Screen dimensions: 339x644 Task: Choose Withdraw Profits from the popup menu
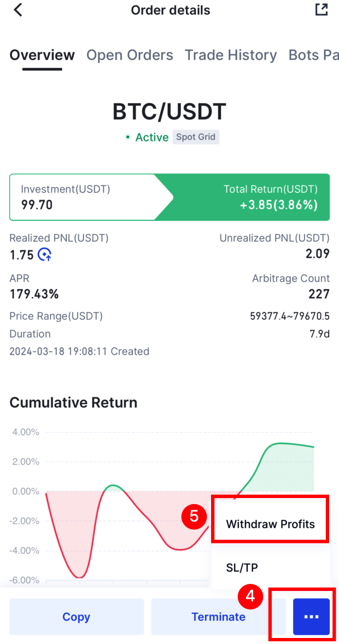[270, 524]
